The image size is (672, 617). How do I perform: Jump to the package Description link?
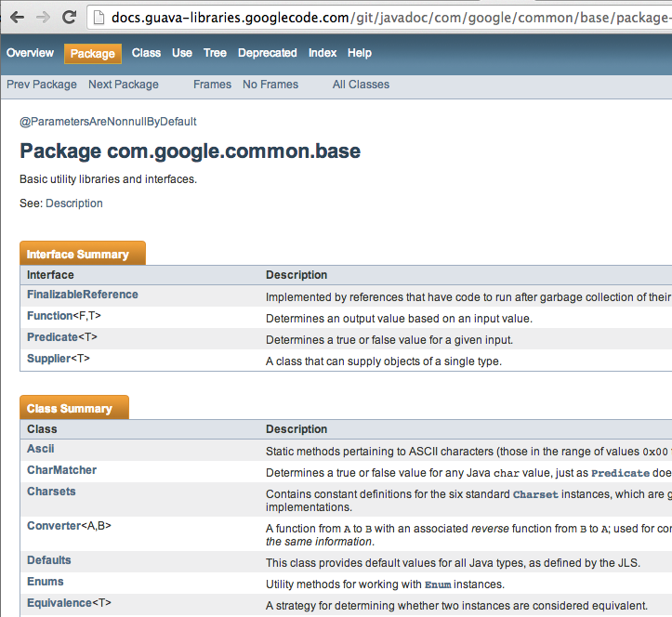[x=74, y=203]
